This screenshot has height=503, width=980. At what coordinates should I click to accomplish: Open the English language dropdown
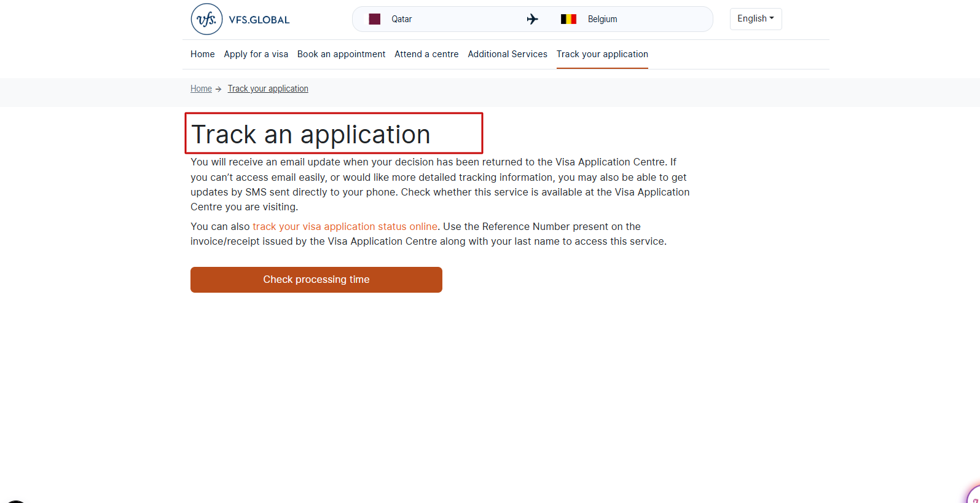[756, 19]
